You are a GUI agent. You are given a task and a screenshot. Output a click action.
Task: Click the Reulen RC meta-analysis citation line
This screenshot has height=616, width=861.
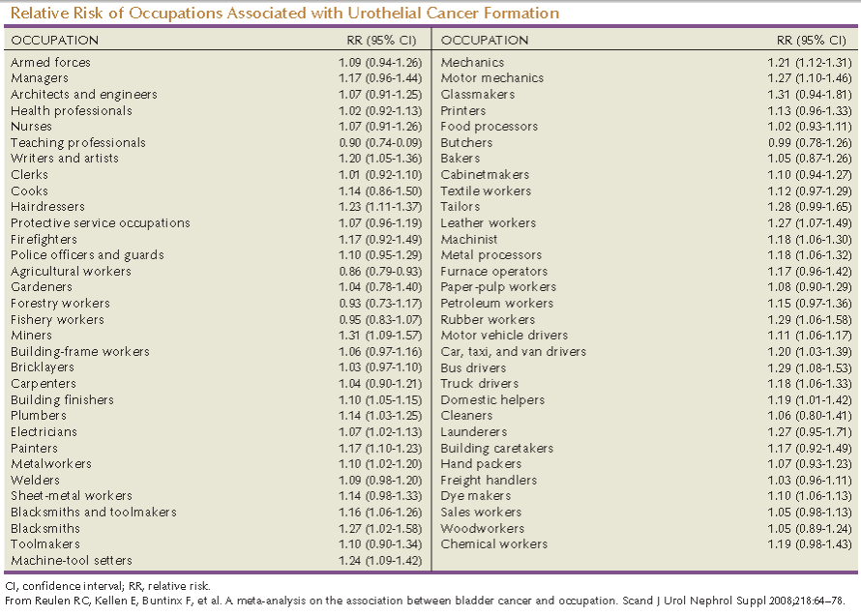coord(425,601)
